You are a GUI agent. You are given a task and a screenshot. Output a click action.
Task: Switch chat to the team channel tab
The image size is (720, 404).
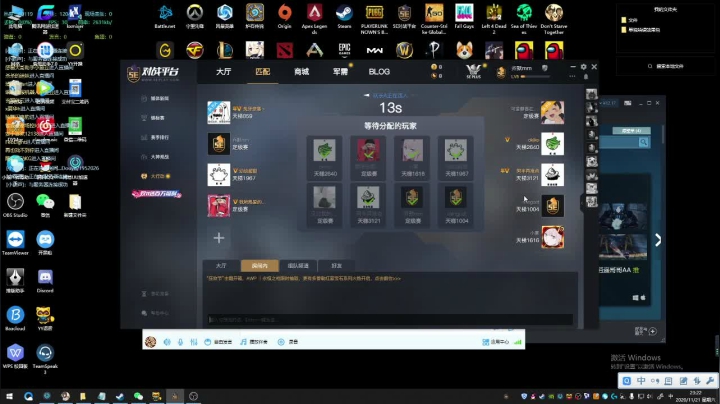click(298, 266)
